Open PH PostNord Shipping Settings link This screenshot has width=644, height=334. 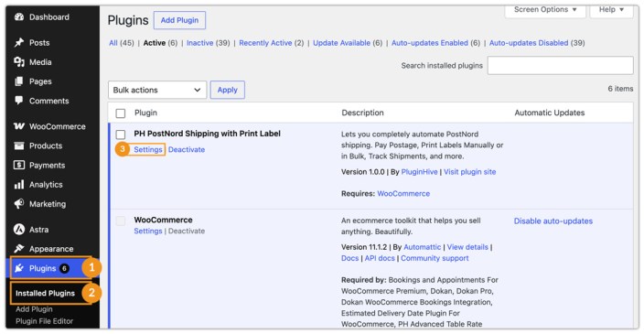point(148,149)
